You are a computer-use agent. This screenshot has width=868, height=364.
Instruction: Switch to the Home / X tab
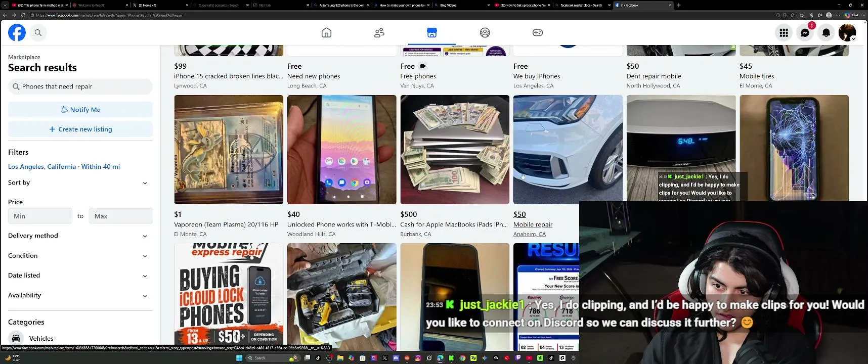pos(160,5)
